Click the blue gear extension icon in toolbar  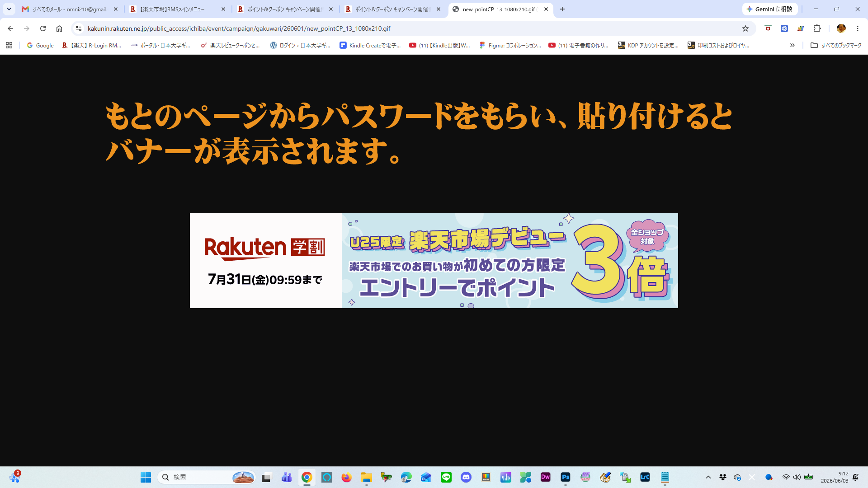(784, 28)
